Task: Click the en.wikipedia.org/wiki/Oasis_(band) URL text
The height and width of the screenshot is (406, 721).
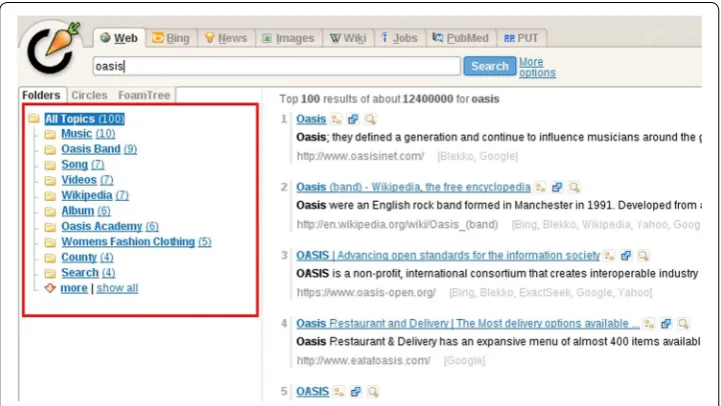Action: point(397,224)
